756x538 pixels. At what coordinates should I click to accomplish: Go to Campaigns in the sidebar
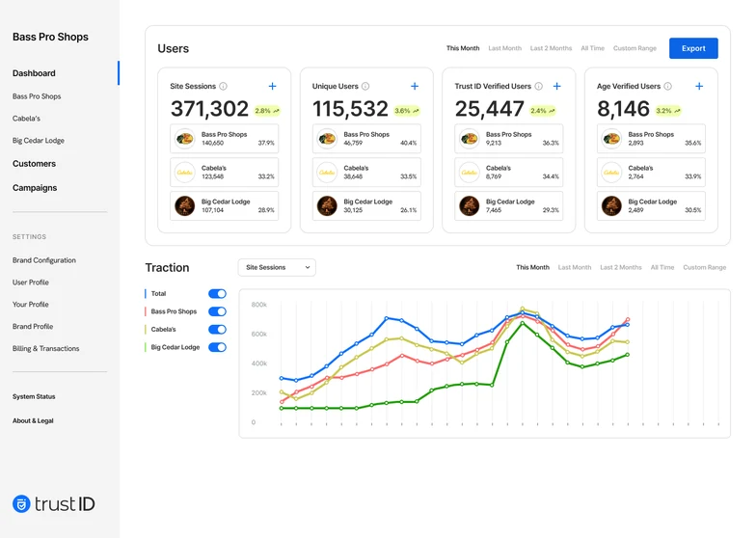point(35,187)
